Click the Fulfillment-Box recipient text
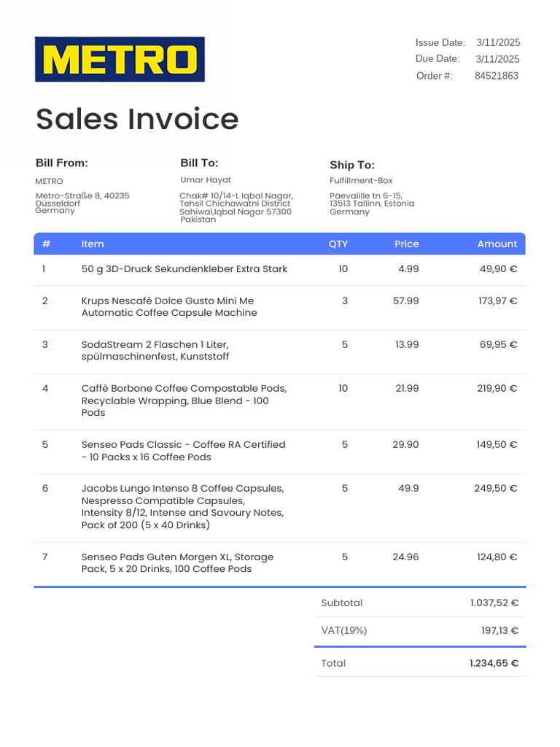This screenshot has width=560, height=747. [x=361, y=180]
